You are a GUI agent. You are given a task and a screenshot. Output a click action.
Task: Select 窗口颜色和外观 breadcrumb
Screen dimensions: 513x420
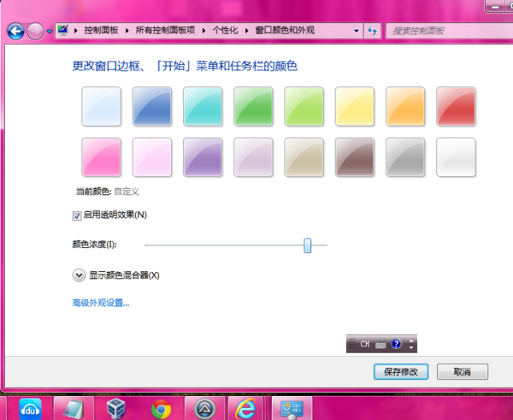(x=285, y=31)
